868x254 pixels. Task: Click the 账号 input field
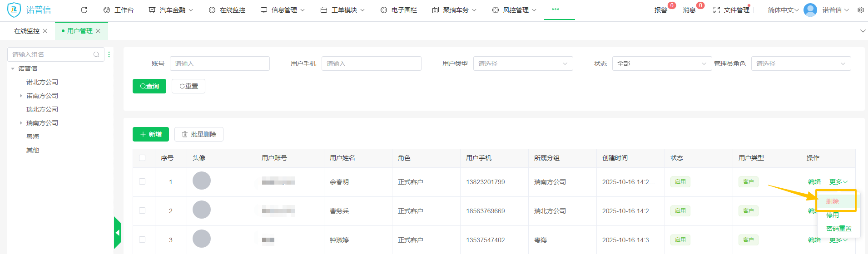click(219, 63)
